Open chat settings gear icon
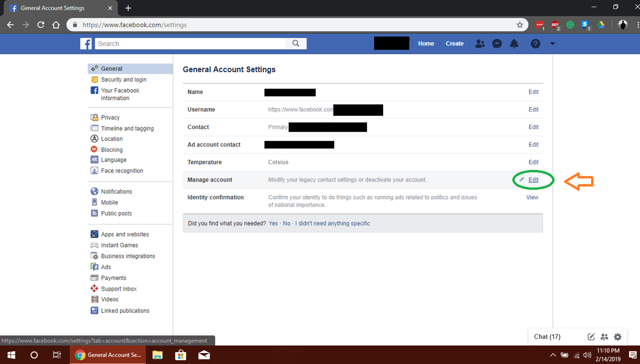Screen dimensions: 640x364 click(617, 336)
